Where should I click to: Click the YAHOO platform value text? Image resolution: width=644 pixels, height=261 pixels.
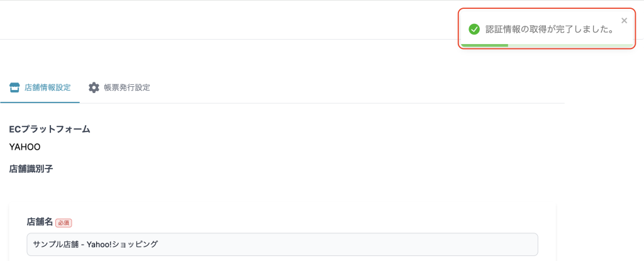point(25,147)
